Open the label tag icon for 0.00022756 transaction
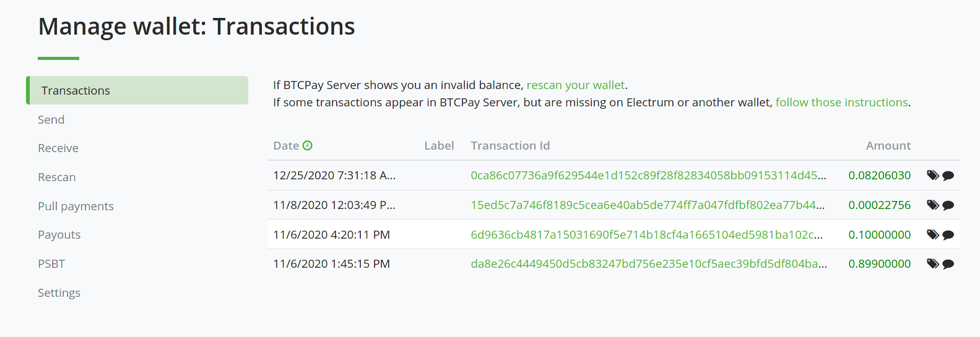 coord(932,205)
